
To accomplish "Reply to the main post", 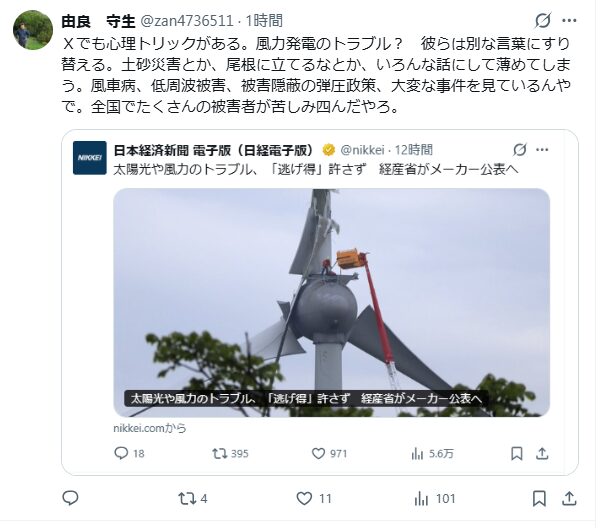I will click(x=70, y=499).
